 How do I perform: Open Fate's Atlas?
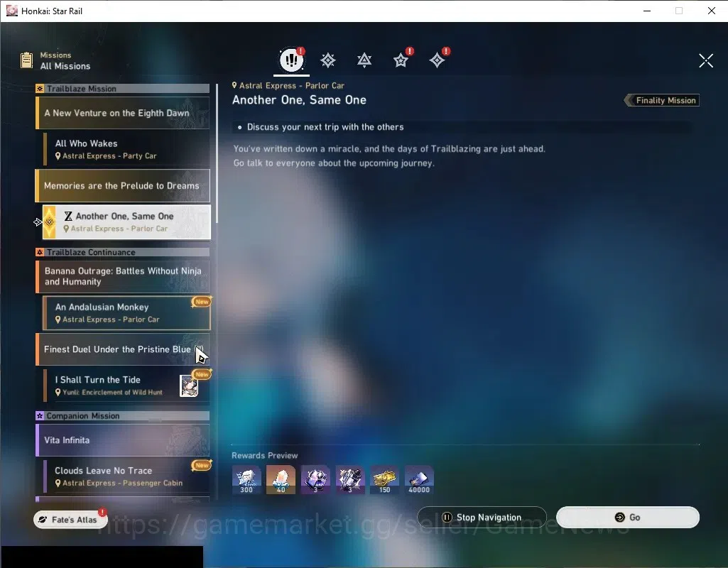click(70, 520)
